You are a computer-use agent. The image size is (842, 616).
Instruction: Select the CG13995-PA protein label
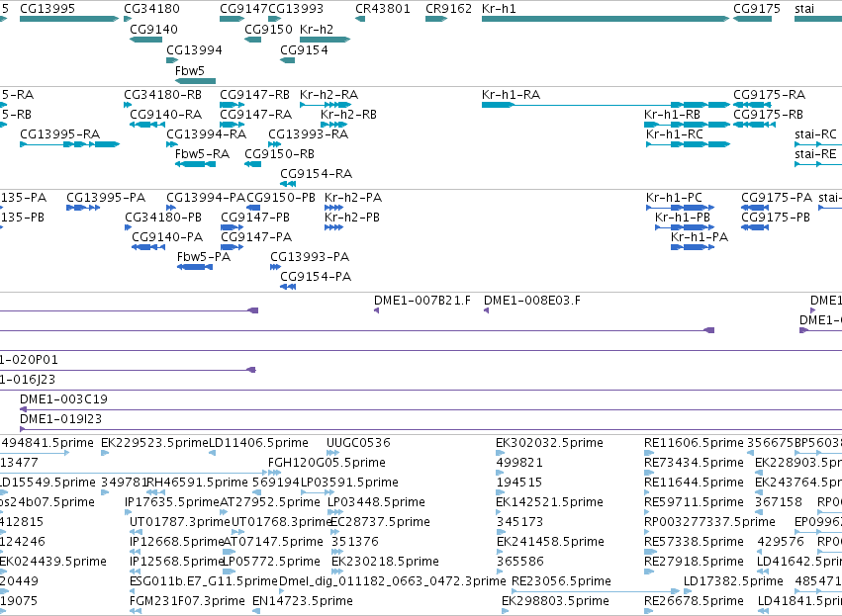point(106,198)
